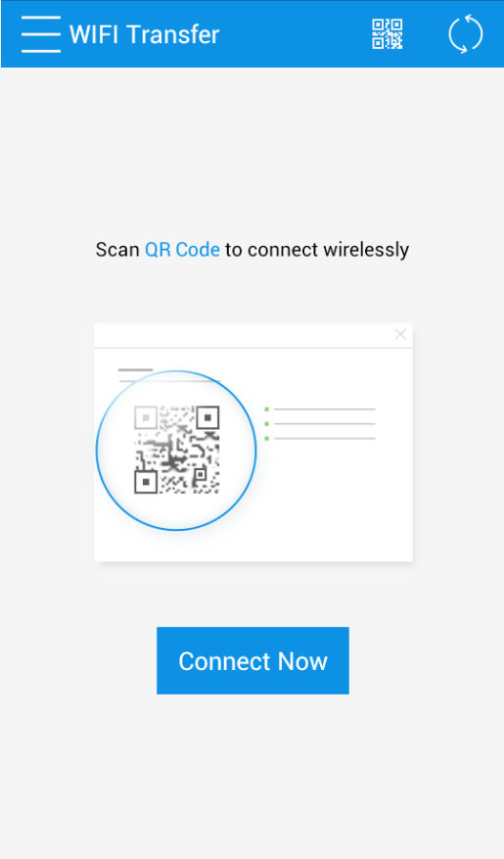
Task: Click the first green bullet in illustration
Action: point(266,409)
